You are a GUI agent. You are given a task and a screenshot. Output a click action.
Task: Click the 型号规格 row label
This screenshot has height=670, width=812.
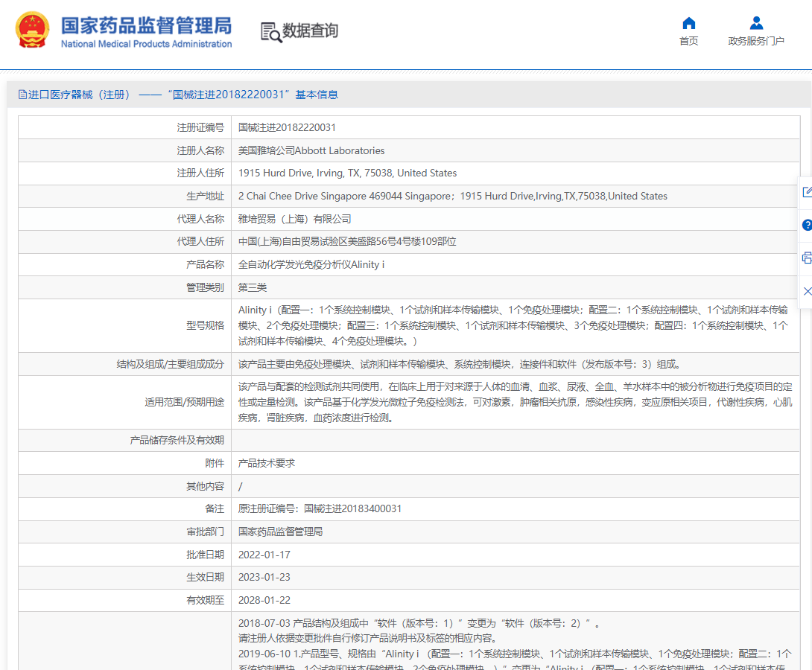(x=205, y=325)
